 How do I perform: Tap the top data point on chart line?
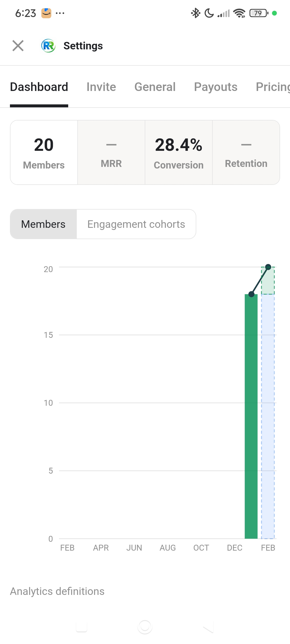pyautogui.click(x=268, y=267)
